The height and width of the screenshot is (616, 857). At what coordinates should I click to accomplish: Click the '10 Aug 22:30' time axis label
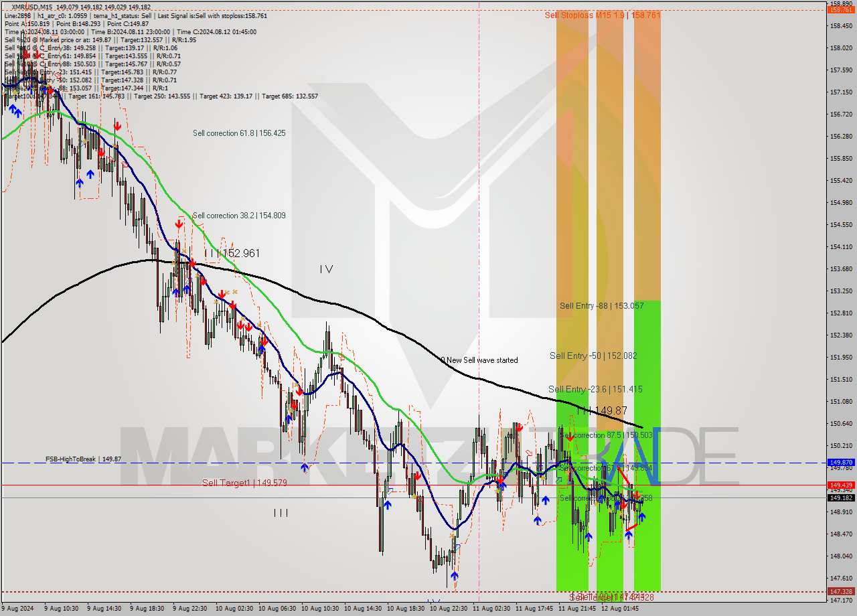pyautogui.click(x=449, y=609)
